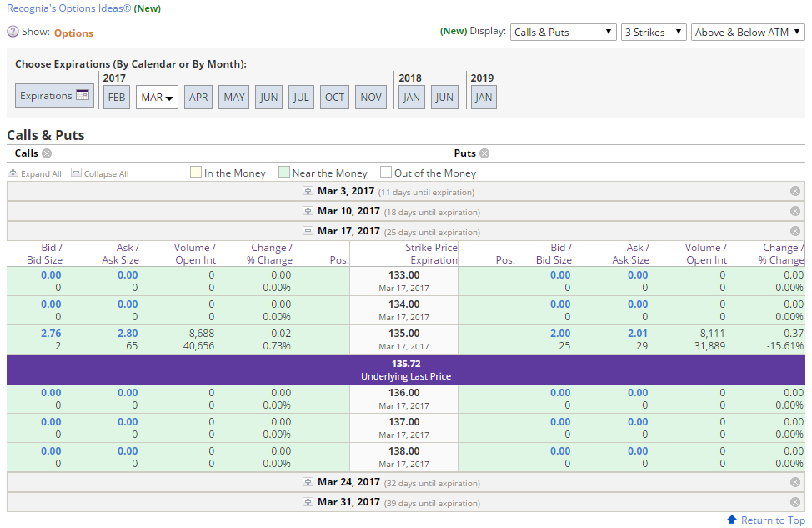The image size is (812, 528).
Task: Click the Expirations calendar button
Action: 54,96
